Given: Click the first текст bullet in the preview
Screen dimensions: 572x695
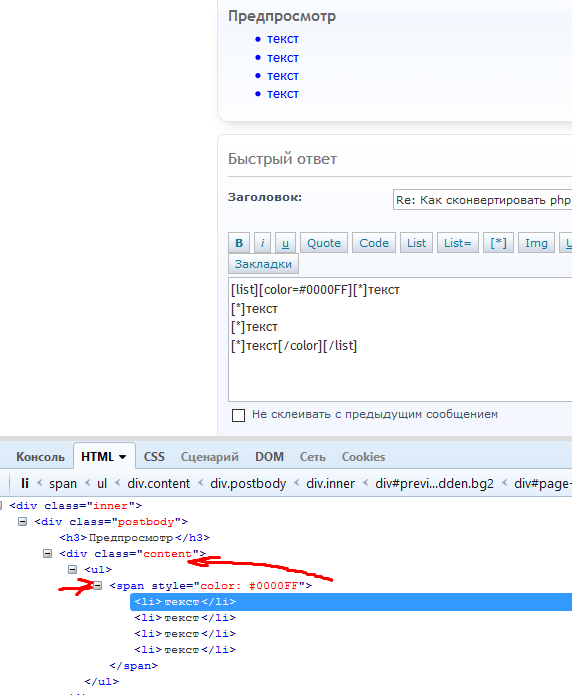Looking at the screenshot, I should click(283, 39).
